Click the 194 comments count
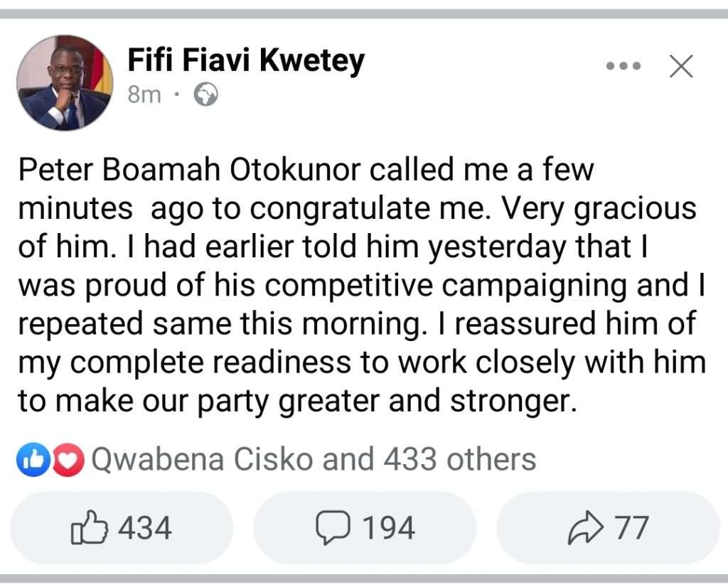This screenshot has width=728, height=587. point(389,529)
